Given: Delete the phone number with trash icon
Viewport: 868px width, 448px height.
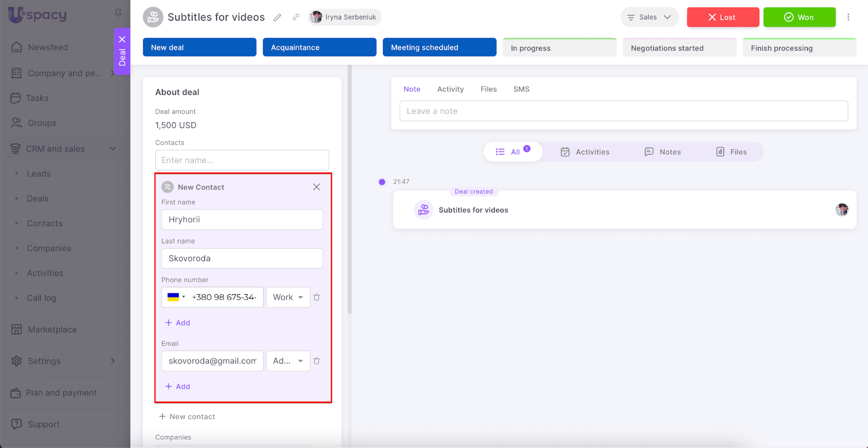Looking at the screenshot, I should (x=317, y=297).
